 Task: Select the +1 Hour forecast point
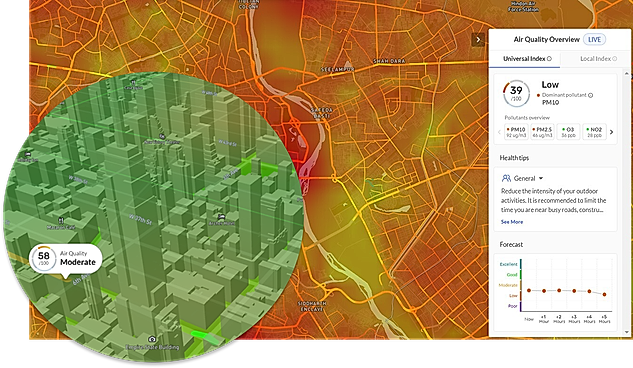click(544, 291)
